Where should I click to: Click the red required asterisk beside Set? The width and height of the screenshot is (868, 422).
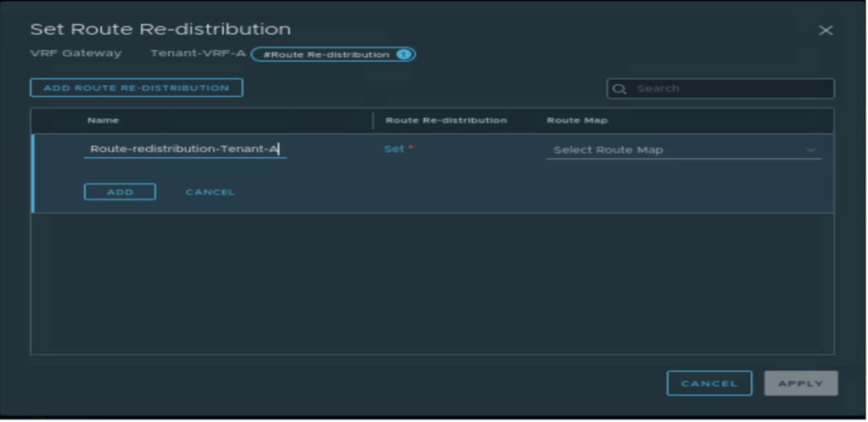click(x=412, y=149)
